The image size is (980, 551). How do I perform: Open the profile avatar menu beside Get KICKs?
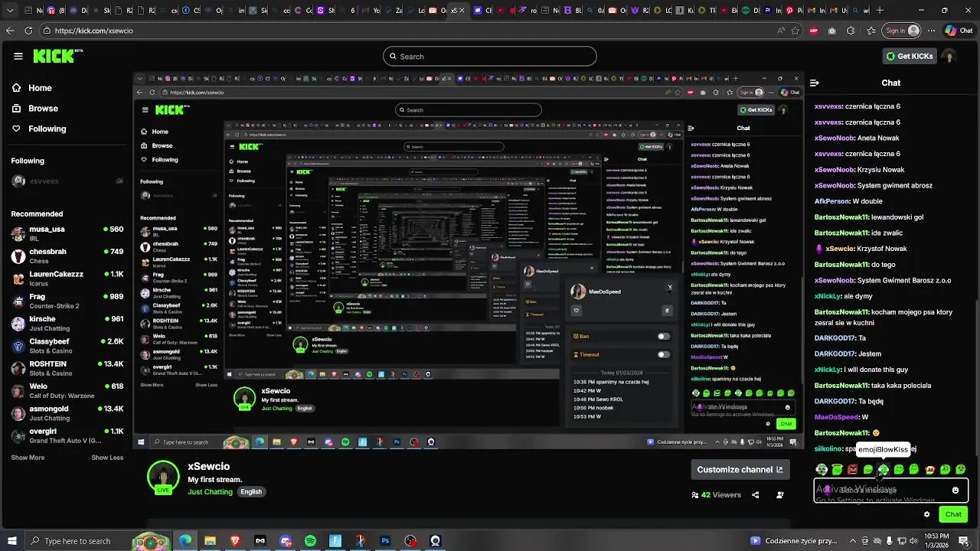[949, 57]
